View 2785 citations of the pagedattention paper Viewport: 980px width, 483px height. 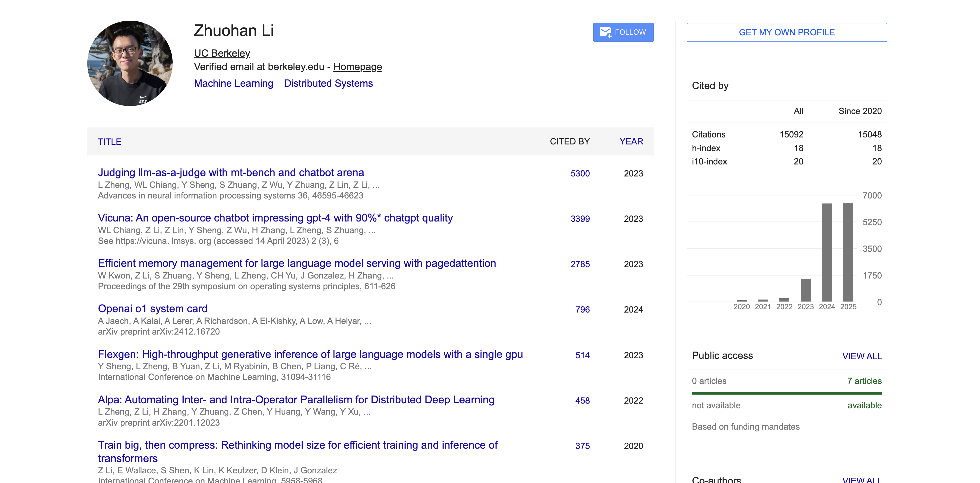point(580,264)
